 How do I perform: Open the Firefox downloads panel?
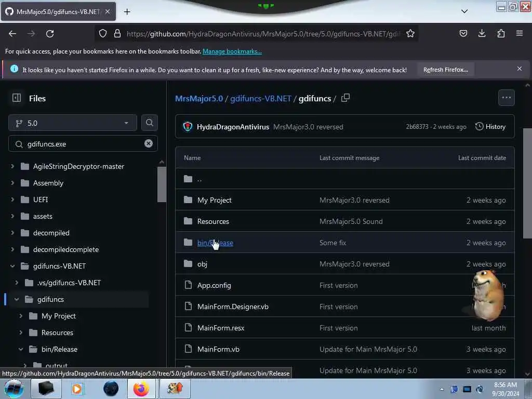(482, 33)
